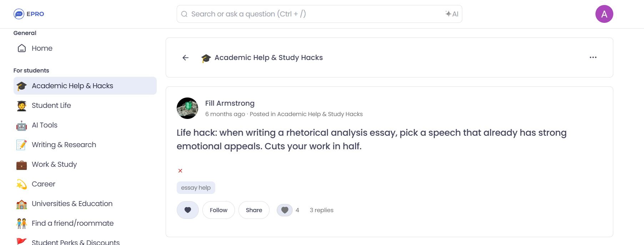The height and width of the screenshot is (245, 644).
Task: Toggle the heart reaction next to count 4
Action: [x=285, y=210]
